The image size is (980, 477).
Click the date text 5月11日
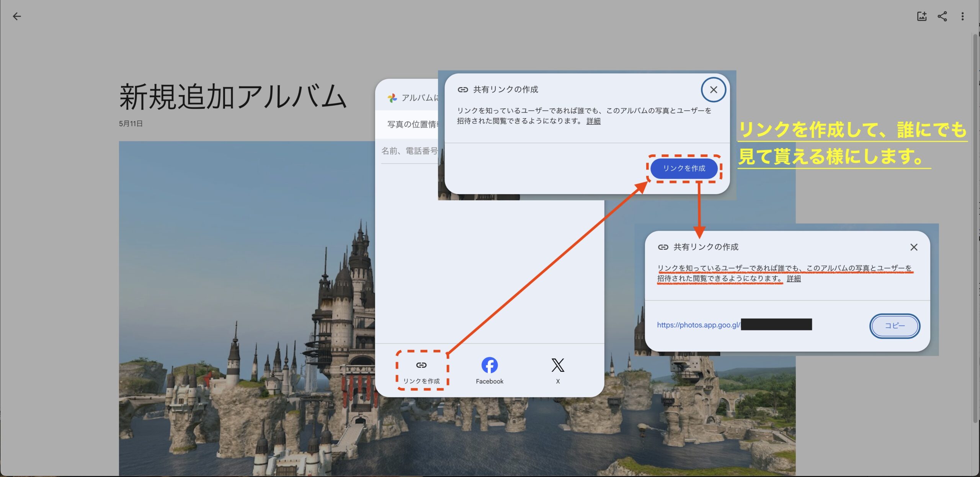tap(131, 124)
